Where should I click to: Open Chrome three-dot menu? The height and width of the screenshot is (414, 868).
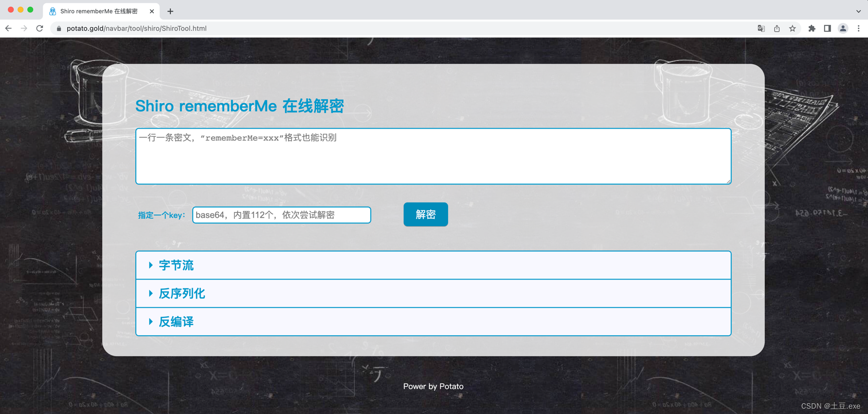tap(859, 28)
